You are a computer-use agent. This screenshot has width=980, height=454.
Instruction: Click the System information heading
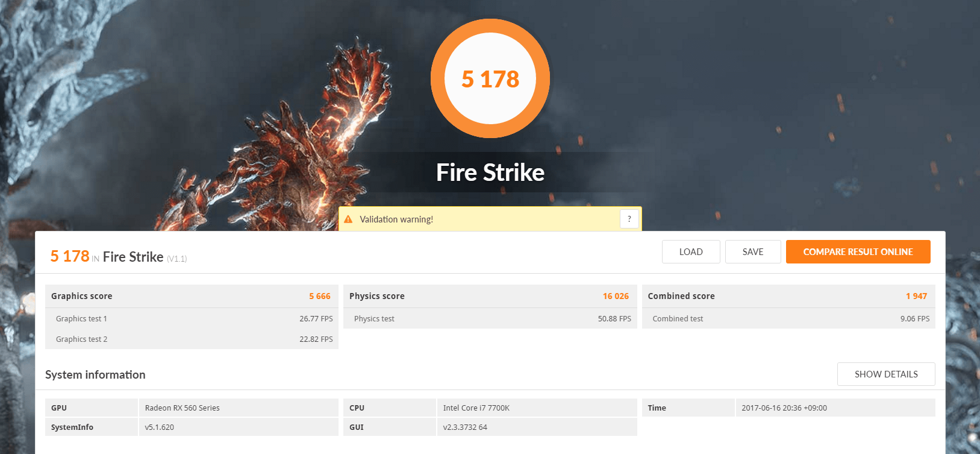(x=95, y=374)
